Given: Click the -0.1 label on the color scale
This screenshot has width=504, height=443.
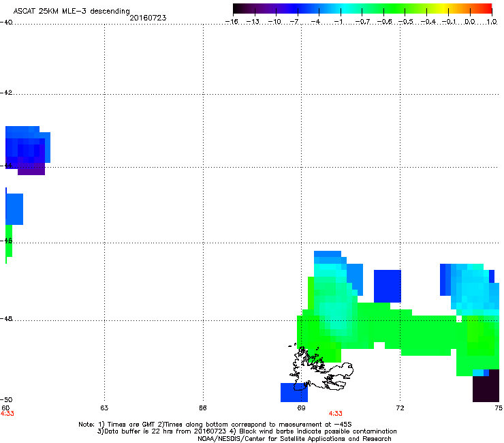Looking at the screenshot, I should pyautogui.click(x=449, y=22).
